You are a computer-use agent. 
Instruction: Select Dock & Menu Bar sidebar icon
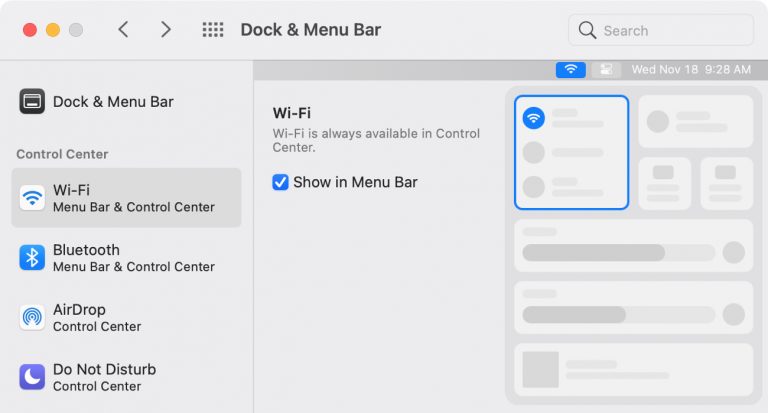pos(32,101)
